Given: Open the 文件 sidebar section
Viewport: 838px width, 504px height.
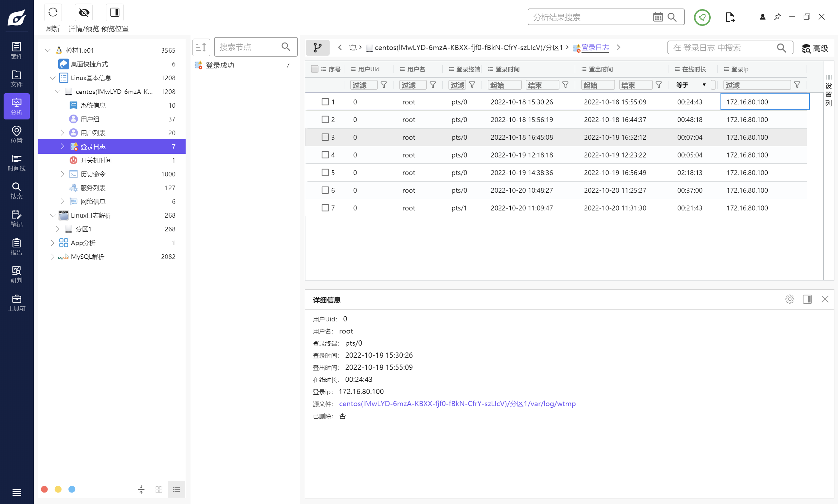Looking at the screenshot, I should point(17,79).
